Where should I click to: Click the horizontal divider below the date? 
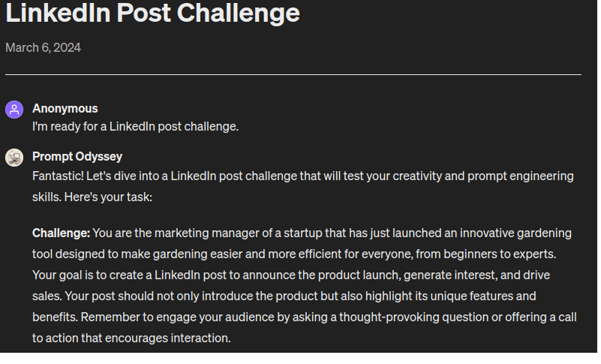click(293, 75)
